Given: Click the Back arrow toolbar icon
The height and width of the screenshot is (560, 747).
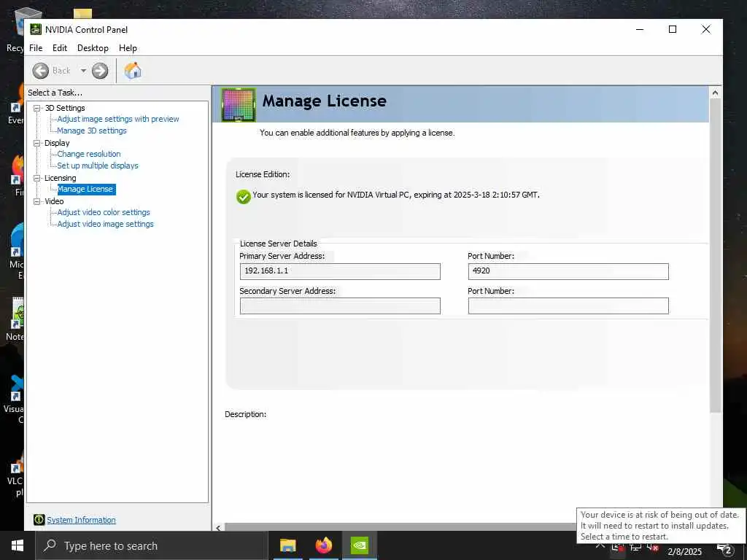Looking at the screenshot, I should pyautogui.click(x=41, y=71).
